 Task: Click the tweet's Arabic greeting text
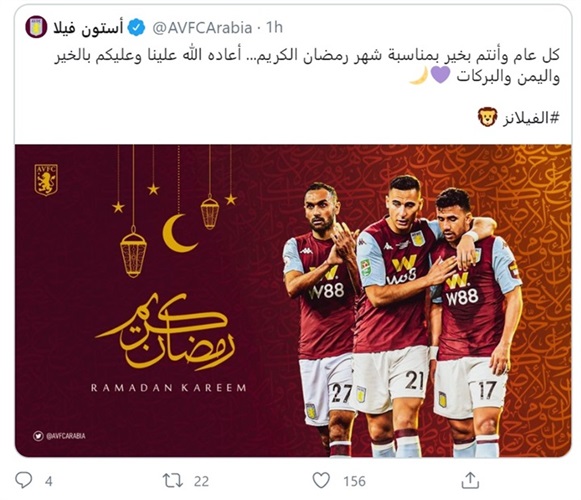point(307,66)
